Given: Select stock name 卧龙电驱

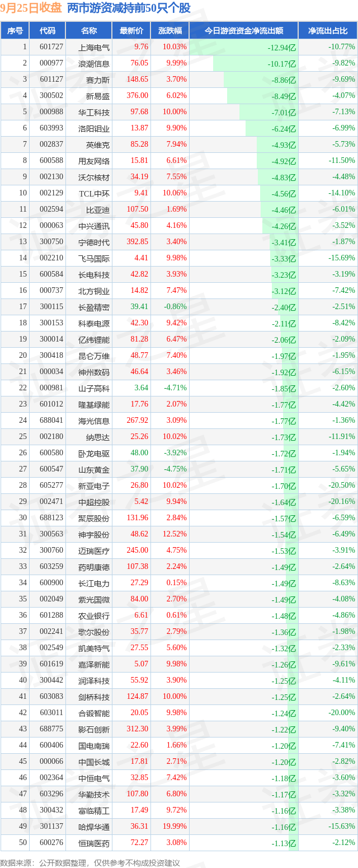Looking at the screenshot, I should (95, 454).
